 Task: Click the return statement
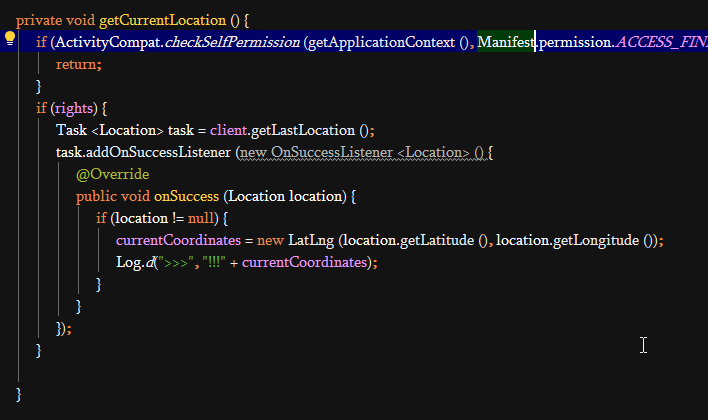[79, 64]
